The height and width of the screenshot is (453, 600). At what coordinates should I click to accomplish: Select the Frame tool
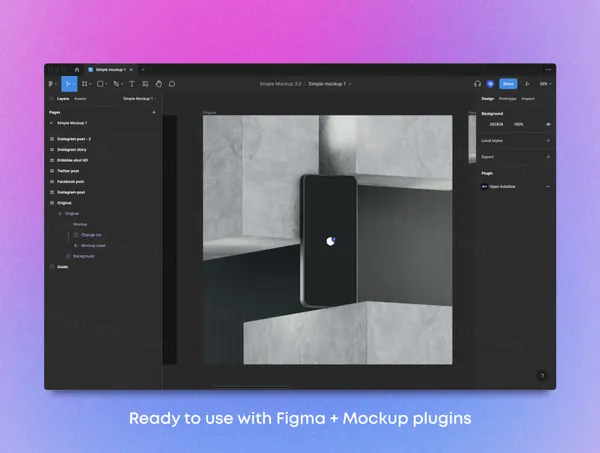tap(86, 84)
